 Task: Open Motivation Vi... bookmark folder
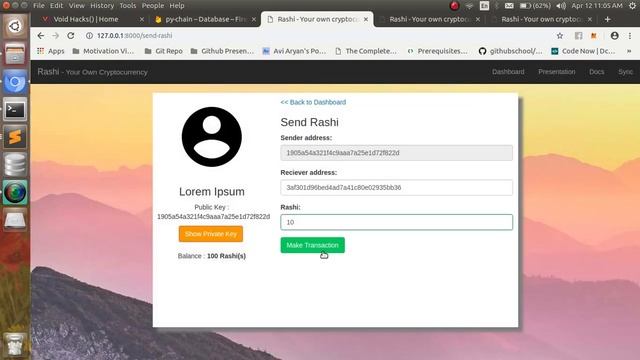click(103, 51)
